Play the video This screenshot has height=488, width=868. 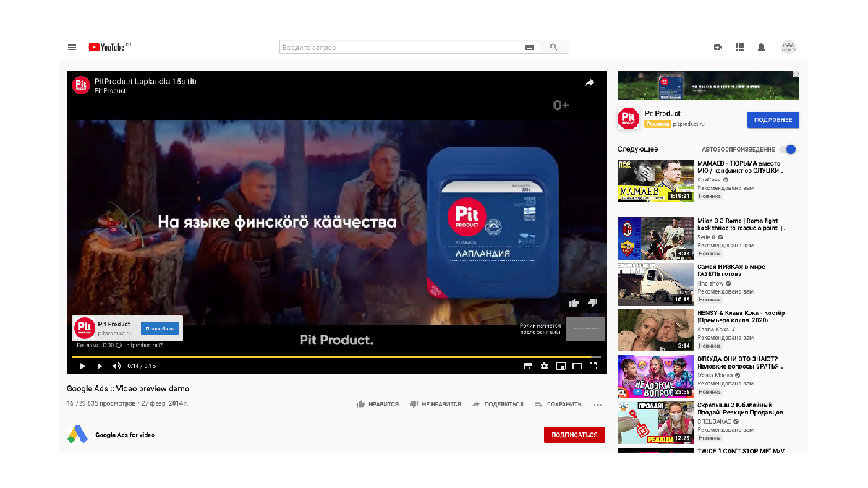(82, 366)
